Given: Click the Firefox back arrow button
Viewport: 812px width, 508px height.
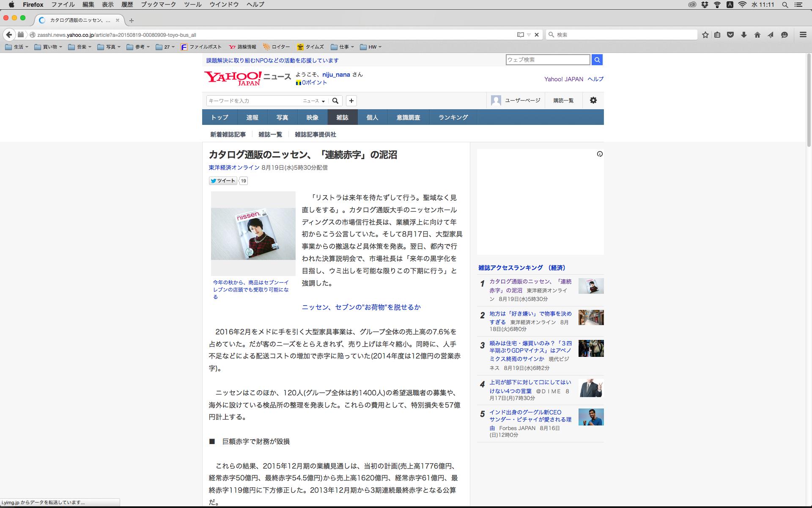Looking at the screenshot, I should tap(9, 35).
